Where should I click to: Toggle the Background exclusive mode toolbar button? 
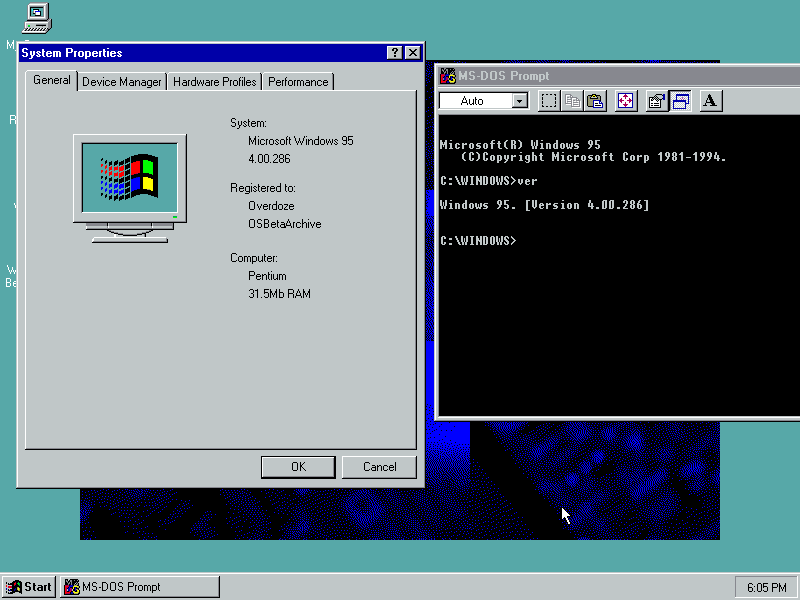[680, 100]
